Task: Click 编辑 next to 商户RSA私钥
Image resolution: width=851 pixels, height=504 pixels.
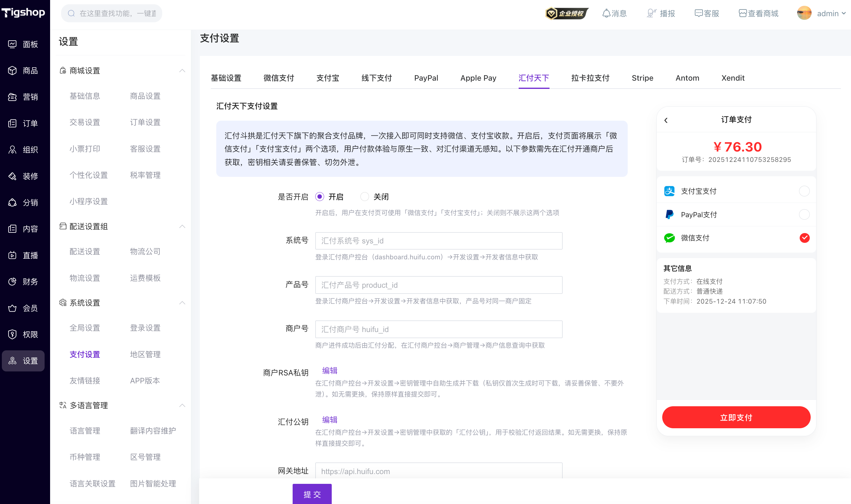Action: click(x=329, y=371)
